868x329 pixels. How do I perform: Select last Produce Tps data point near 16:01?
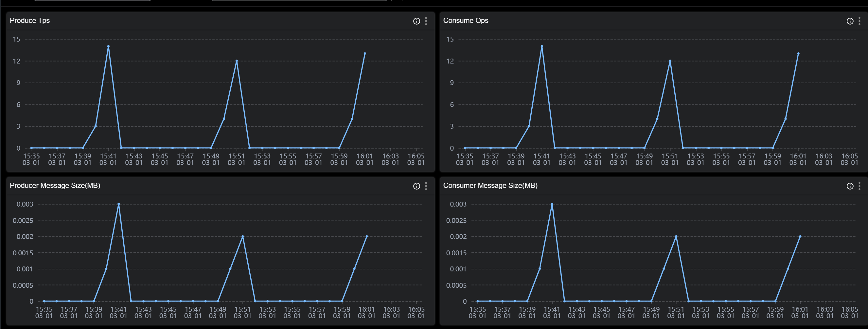coord(365,54)
